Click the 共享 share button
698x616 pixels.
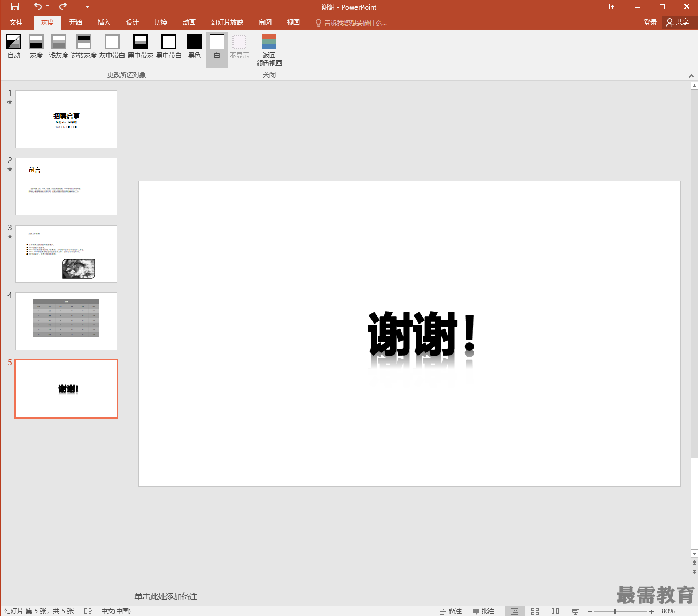click(678, 22)
